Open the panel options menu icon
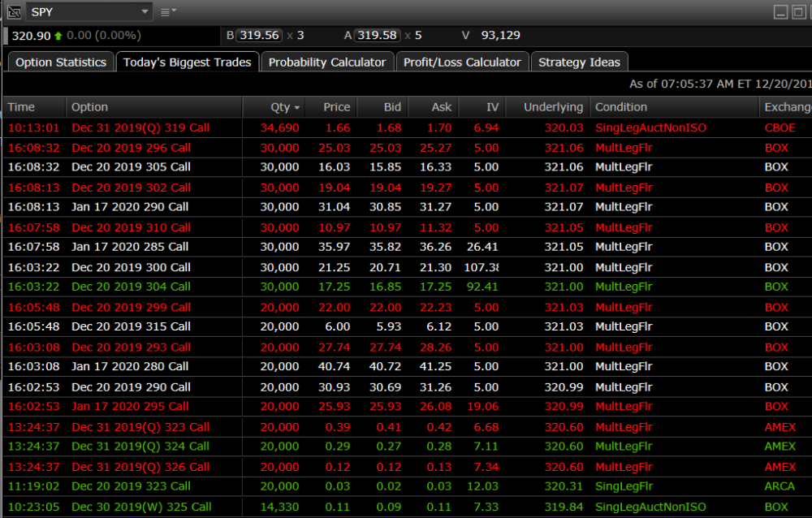This screenshot has height=518, width=812. point(168,11)
